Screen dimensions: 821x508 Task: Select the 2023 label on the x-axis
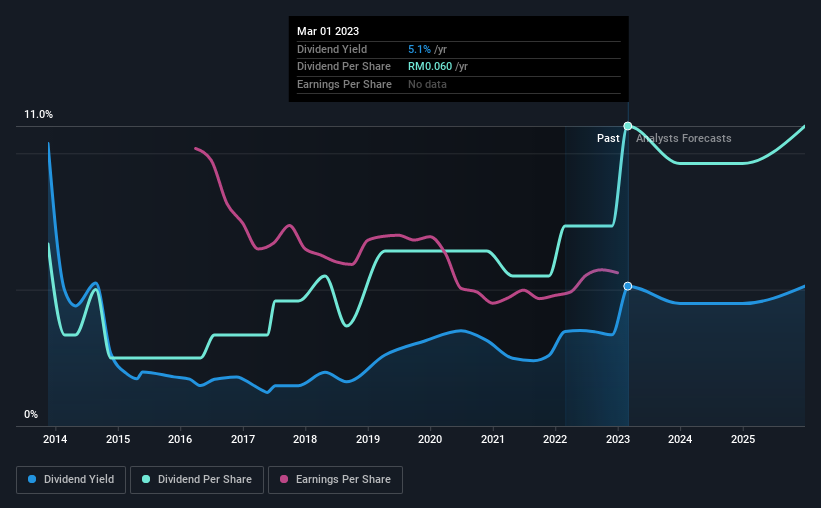coord(618,439)
